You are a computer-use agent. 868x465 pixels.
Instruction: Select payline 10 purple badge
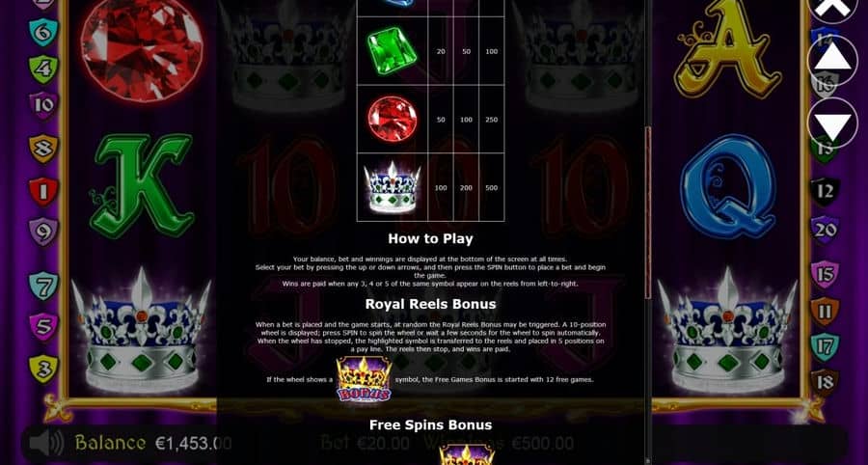coord(43,105)
